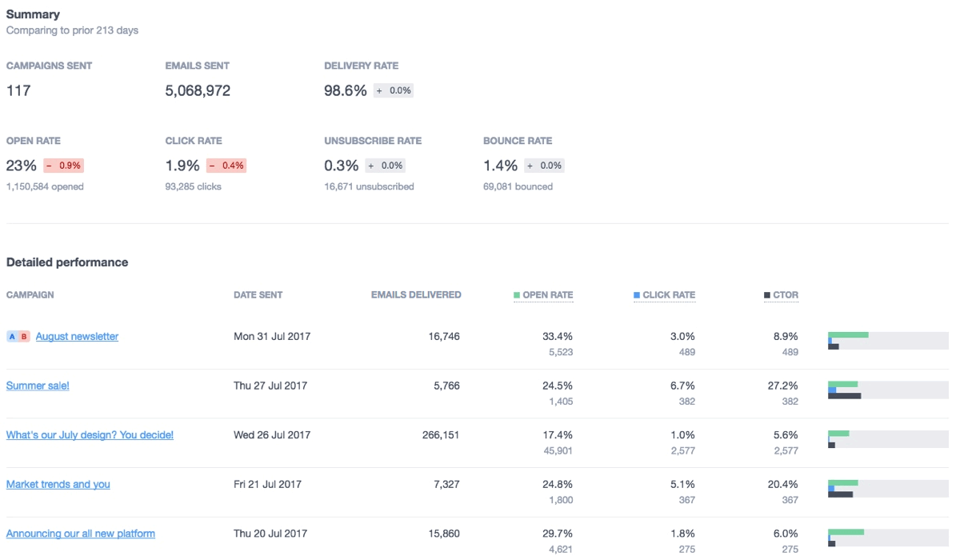Click the 266,151 emails delivered cell
Viewport: 960px width, 560px height.
click(x=441, y=435)
